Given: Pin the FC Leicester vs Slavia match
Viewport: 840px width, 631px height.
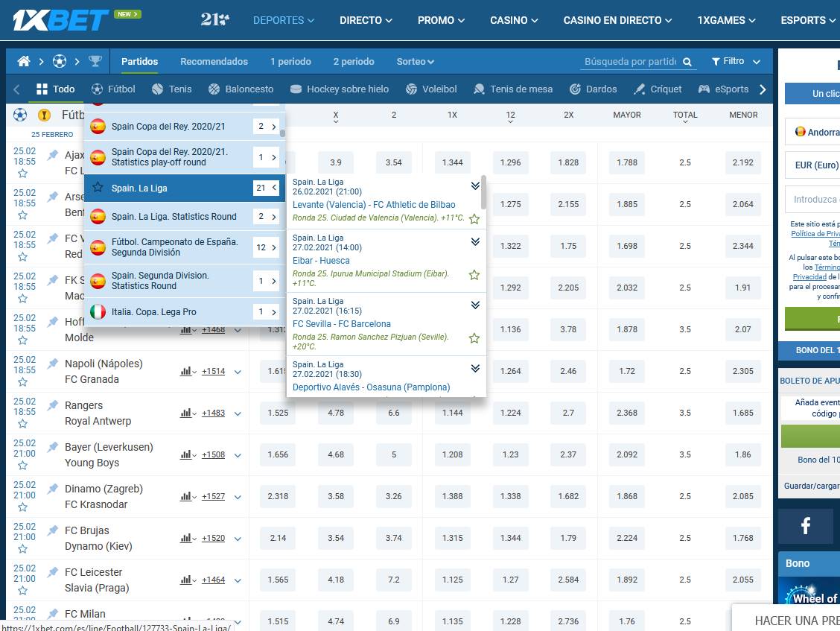Looking at the screenshot, I should (x=52, y=572).
